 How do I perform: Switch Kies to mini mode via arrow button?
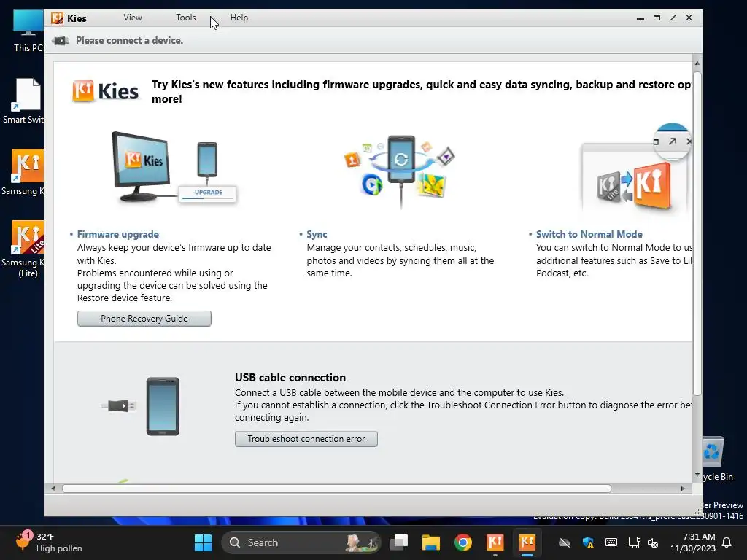coord(673,17)
